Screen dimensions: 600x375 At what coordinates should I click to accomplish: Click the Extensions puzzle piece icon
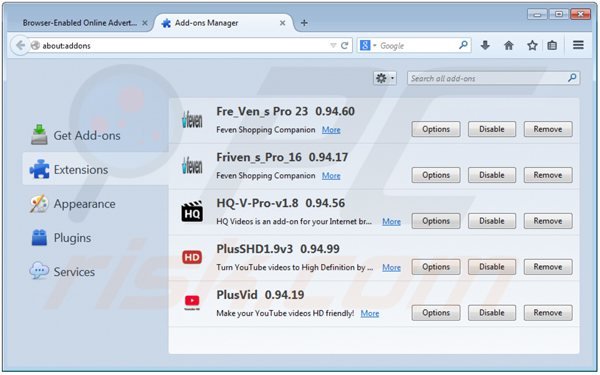click(x=39, y=169)
